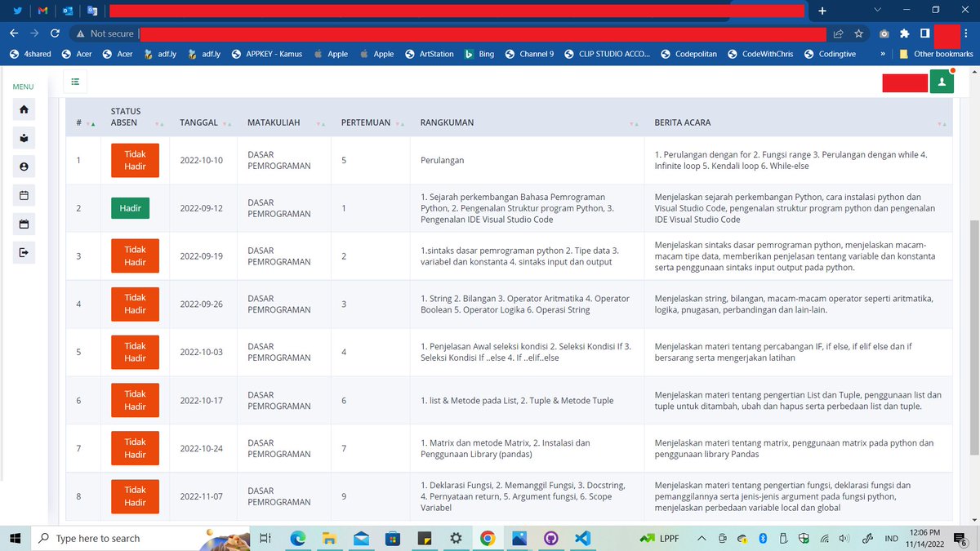Screen dimensions: 980x551
Task: Toggle the sidebar list menu button
Action: 75,82
